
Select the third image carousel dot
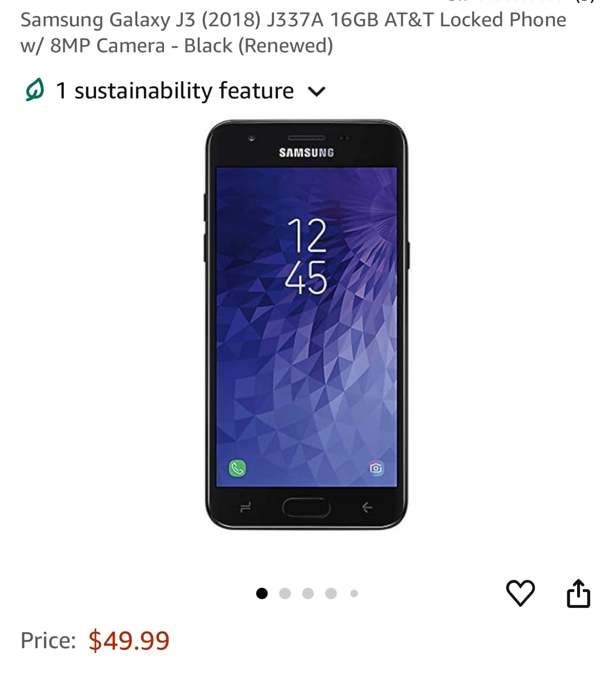(308, 593)
